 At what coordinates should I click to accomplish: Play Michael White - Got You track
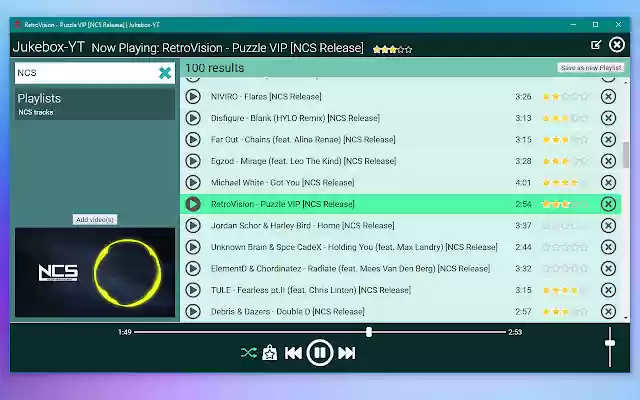point(193,182)
